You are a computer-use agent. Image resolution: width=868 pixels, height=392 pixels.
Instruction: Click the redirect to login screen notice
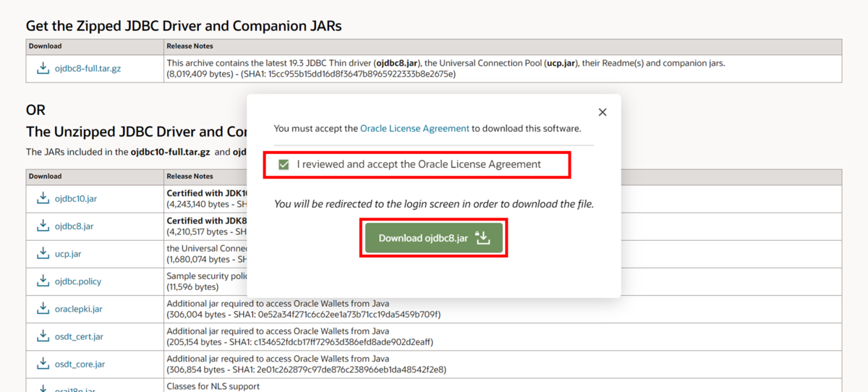click(x=433, y=204)
